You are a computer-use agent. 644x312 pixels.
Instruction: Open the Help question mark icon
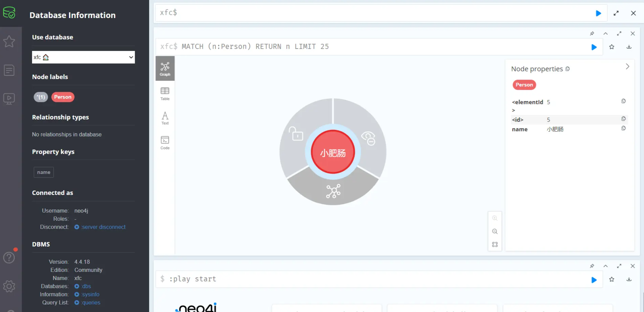coord(9,257)
